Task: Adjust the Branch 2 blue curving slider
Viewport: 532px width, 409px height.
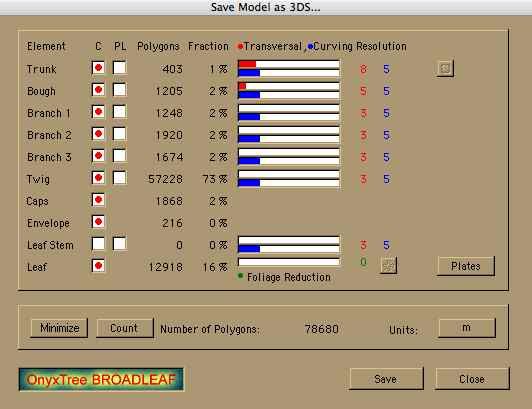Action: pyautogui.click(x=289, y=139)
